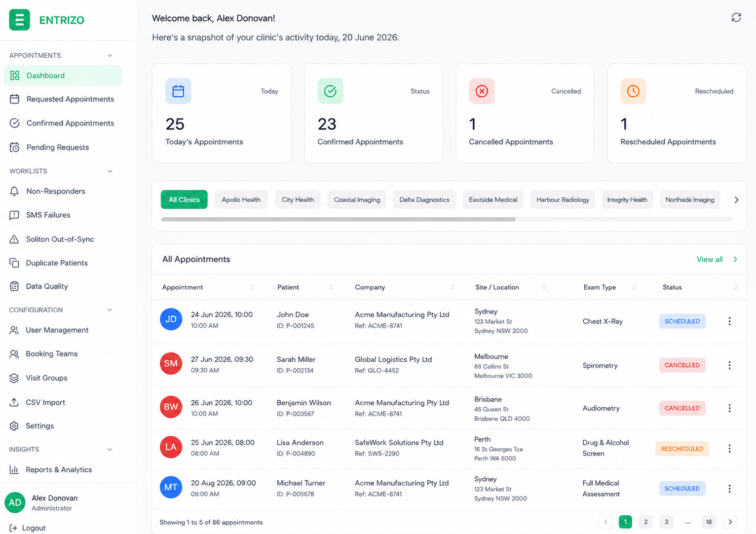Click the RESCHEDULED status badge for Lisa Anderson
756x534 pixels.
click(x=682, y=449)
